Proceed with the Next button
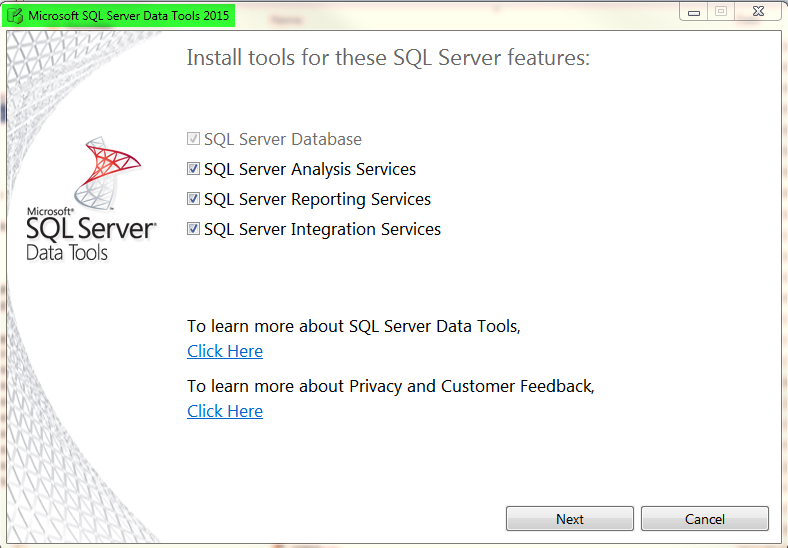Viewport: 788px width, 548px height. (x=570, y=519)
